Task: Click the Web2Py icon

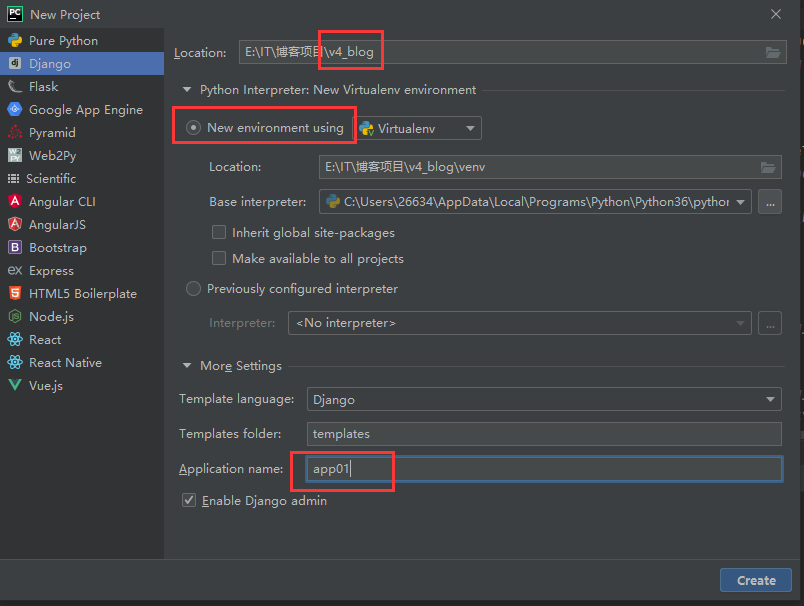Action: pos(15,155)
